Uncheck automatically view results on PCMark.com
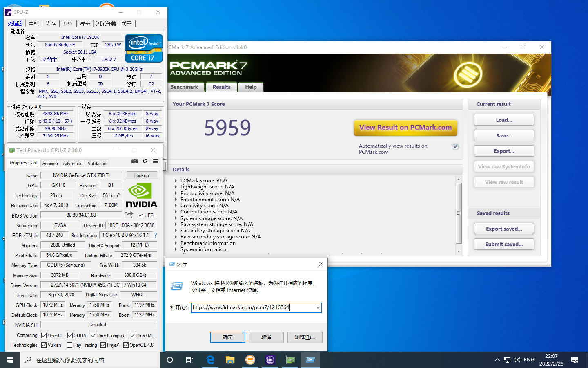Screen dimensions: 588x368 point(455,146)
